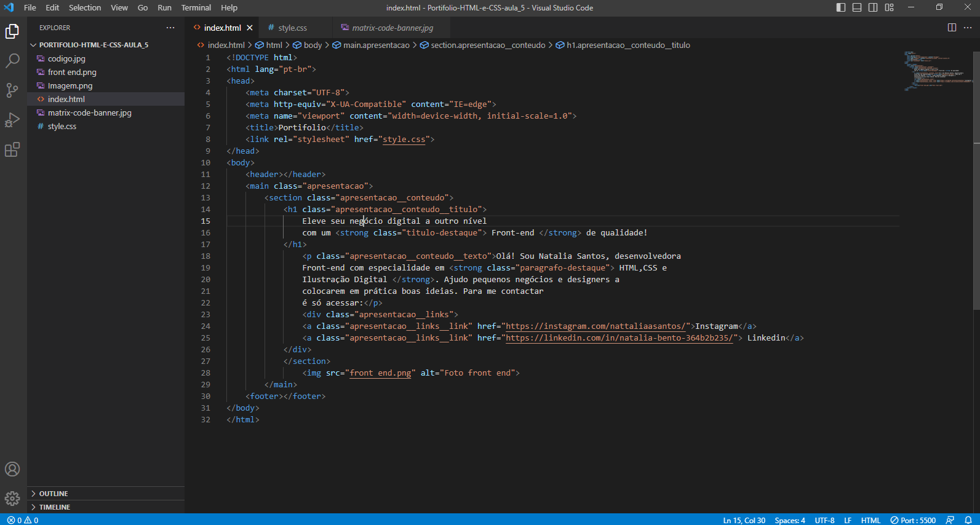This screenshot has width=980, height=525.
Task: Collapse the PORTIFOLIO-HTML-E-CSS-AULA_5 folder
Action: click(106, 45)
